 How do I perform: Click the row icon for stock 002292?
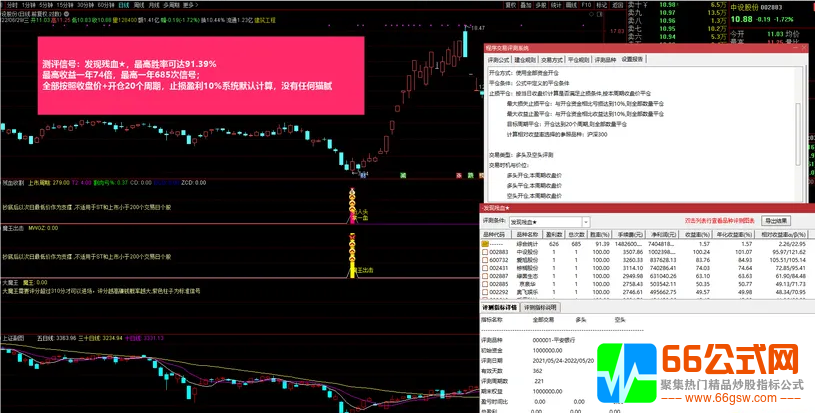click(x=485, y=292)
